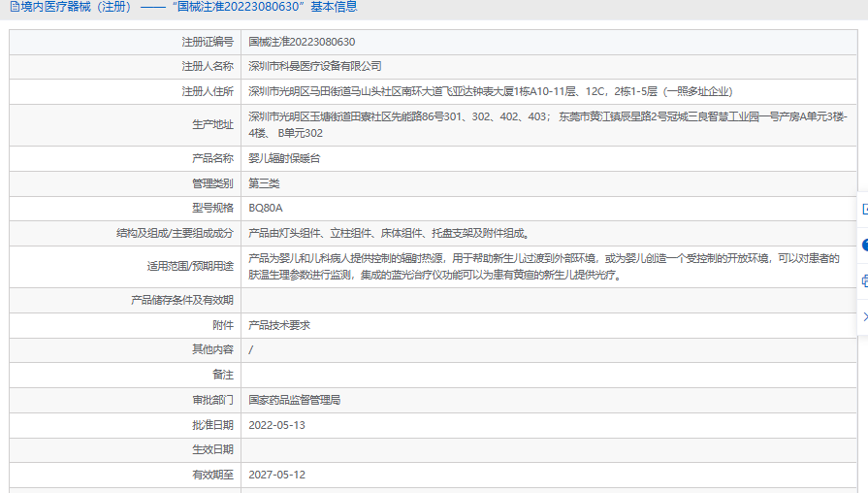Image resolution: width=868 pixels, height=493 pixels.
Task: Click the expiry date 2027-05-12
Action: click(x=276, y=475)
